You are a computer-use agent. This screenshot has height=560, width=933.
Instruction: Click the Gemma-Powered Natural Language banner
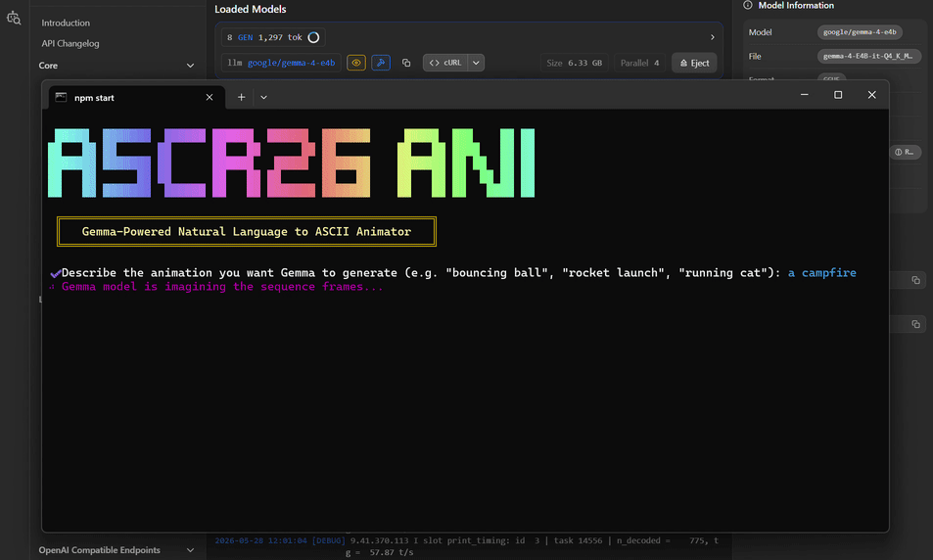(x=247, y=231)
